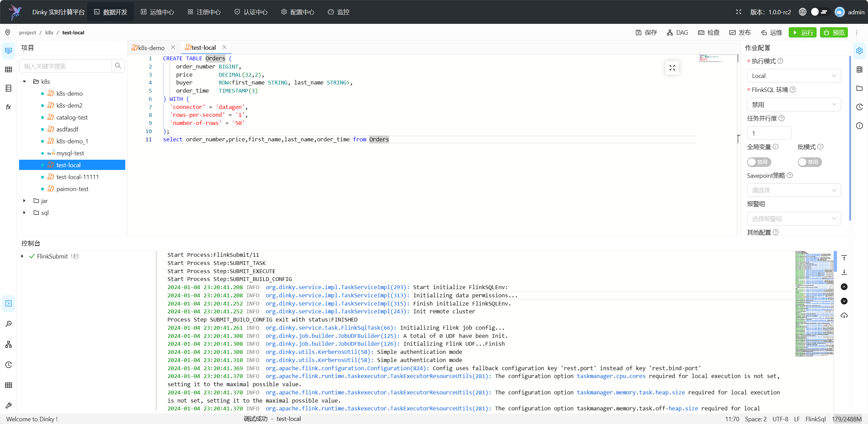
Task: Open the 报警组 dropdown
Action: (794, 219)
